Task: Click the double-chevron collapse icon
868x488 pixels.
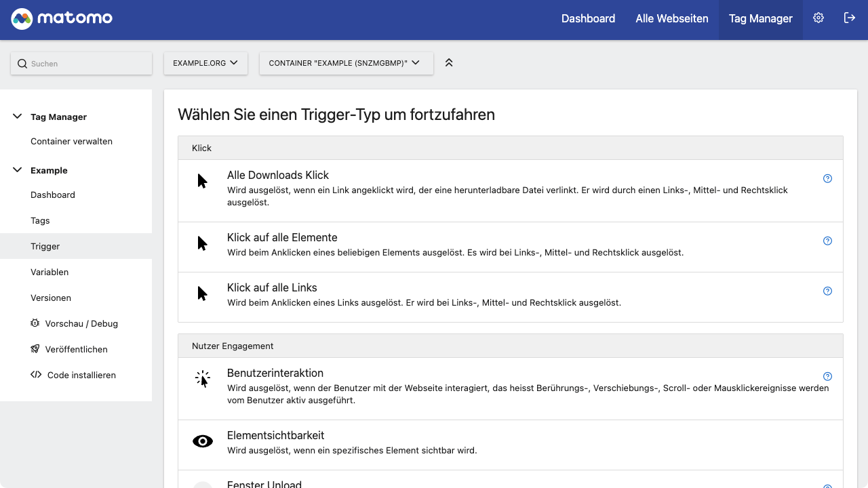Action: coord(449,62)
